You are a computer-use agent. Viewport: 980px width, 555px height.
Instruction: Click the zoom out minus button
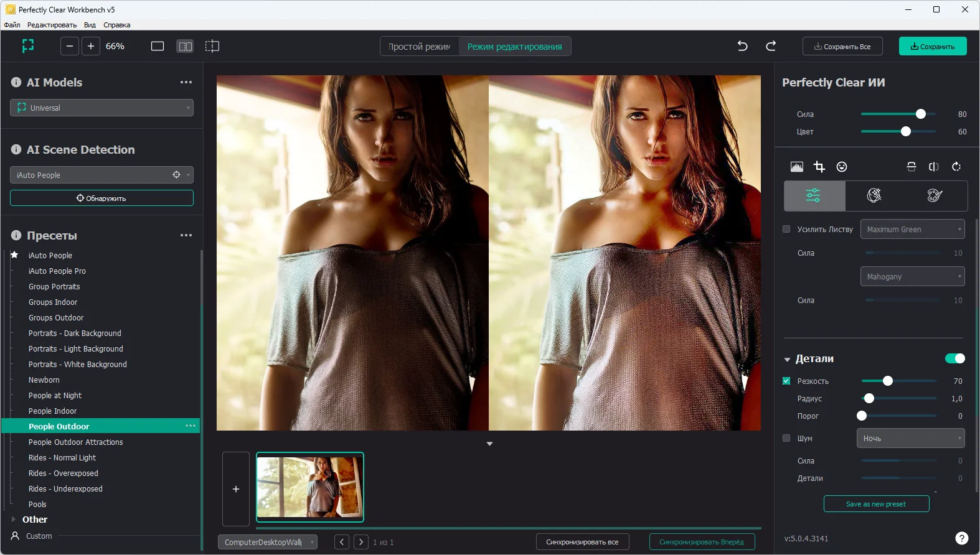tap(70, 46)
